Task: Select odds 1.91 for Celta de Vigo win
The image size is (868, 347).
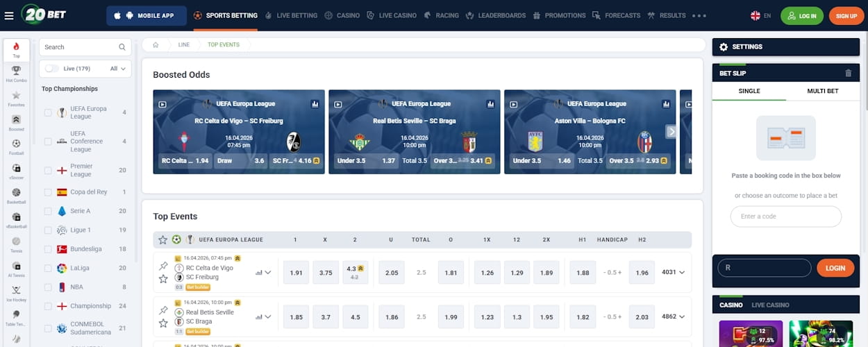Action: (297, 273)
